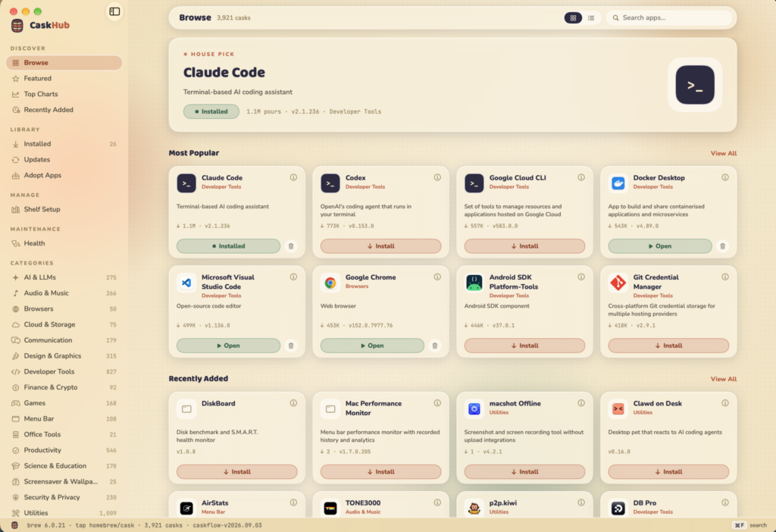
Task: Open info for Clawd on Desk
Action: click(x=725, y=403)
